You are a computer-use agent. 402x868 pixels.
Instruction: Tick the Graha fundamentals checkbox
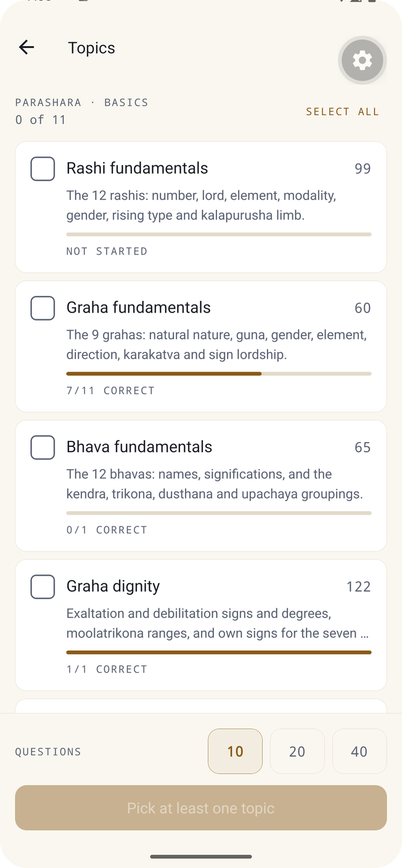43,308
